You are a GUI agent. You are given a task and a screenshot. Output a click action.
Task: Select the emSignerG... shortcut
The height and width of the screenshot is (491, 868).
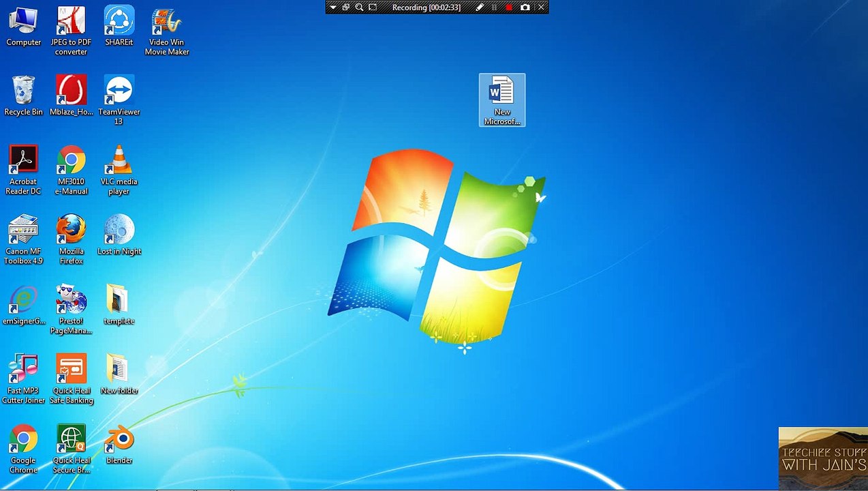(23, 306)
